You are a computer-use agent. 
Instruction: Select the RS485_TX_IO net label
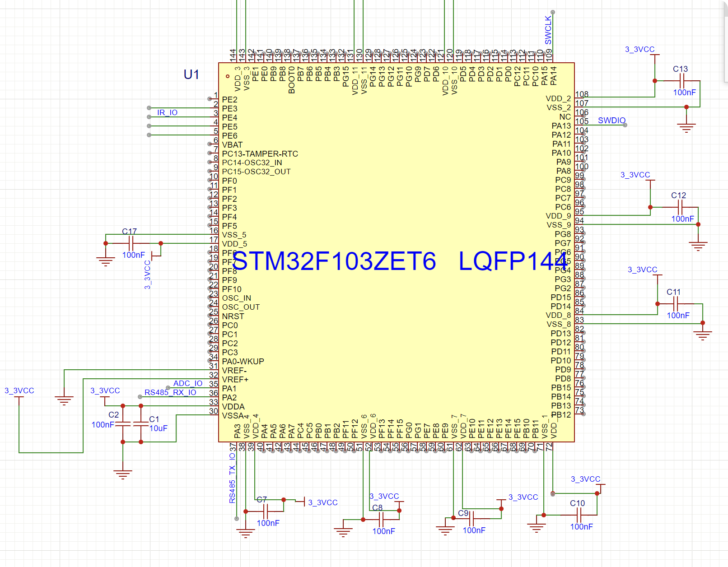click(232, 478)
